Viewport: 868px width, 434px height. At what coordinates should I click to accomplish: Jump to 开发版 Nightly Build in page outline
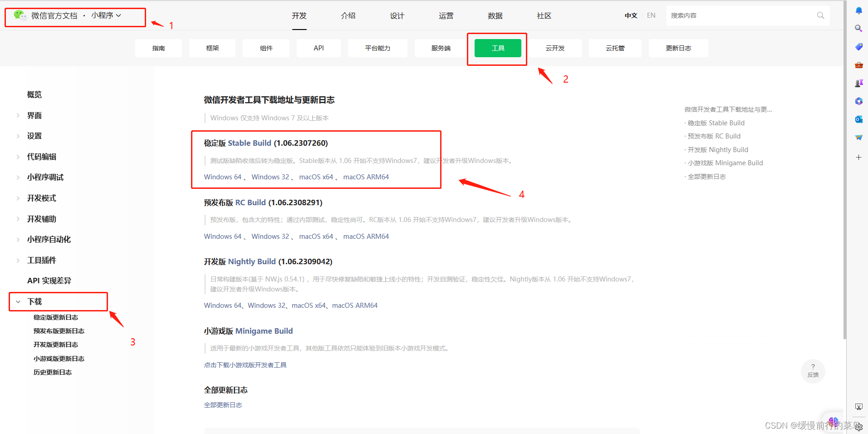click(718, 150)
